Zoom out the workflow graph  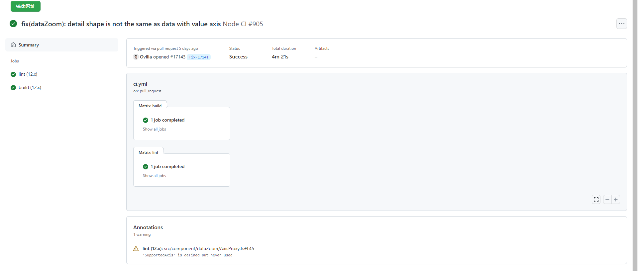[x=607, y=200]
